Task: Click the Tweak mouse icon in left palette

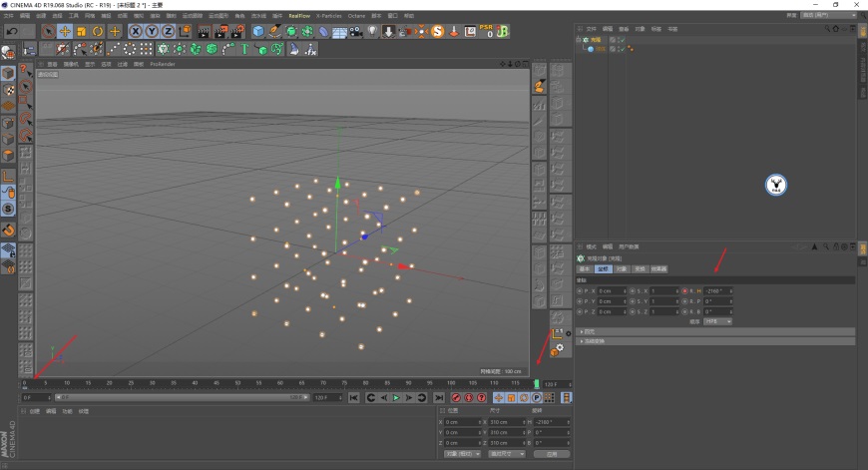Action: [x=8, y=193]
